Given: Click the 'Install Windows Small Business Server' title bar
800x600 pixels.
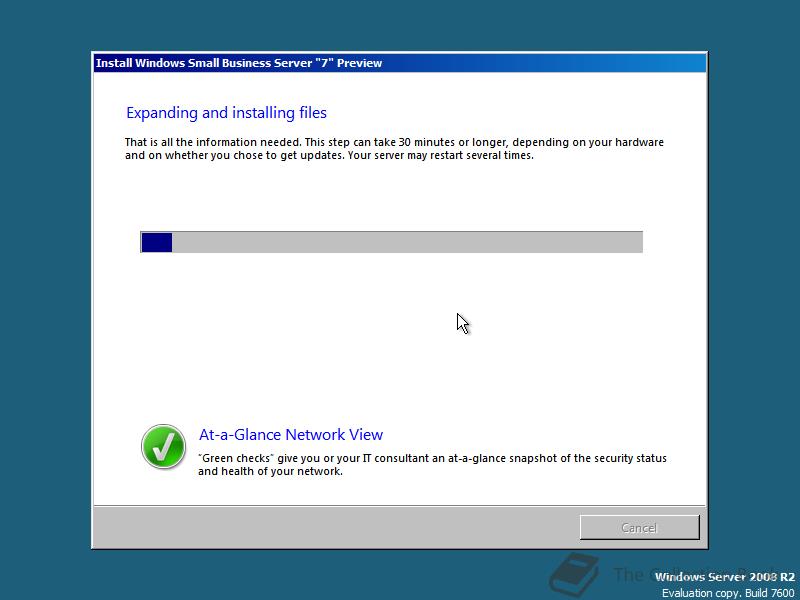Looking at the screenshot, I should click(399, 63).
